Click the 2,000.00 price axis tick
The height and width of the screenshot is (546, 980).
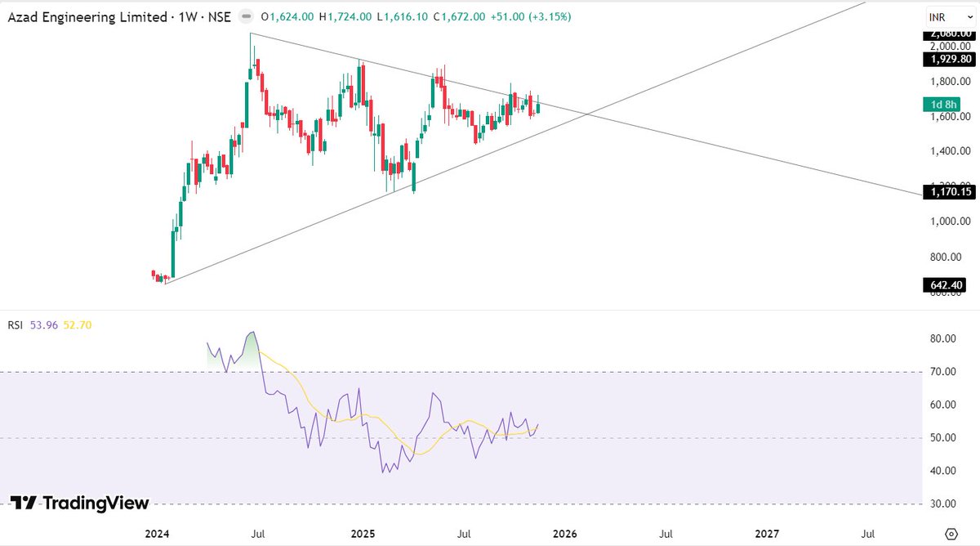[x=949, y=47]
